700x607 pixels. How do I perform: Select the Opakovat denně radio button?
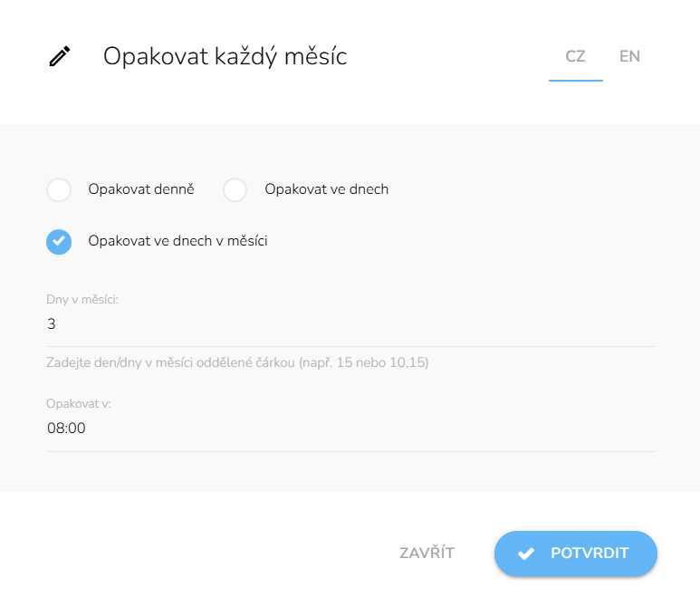point(59,190)
